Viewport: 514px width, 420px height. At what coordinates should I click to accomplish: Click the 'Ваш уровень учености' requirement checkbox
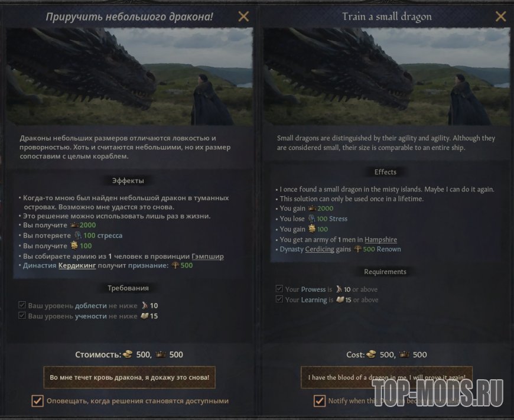coord(22,315)
